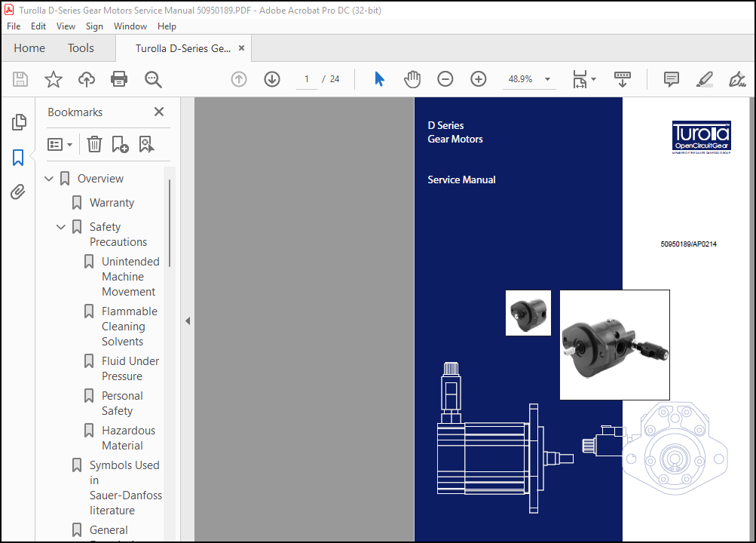The height and width of the screenshot is (543, 756).
Task: Collapse the Overview bookmark
Action: [49, 179]
